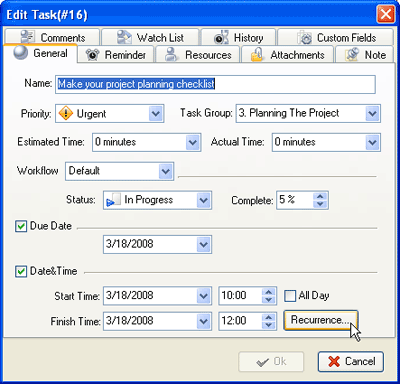Click the '3. Planning The Project' value

[289, 113]
